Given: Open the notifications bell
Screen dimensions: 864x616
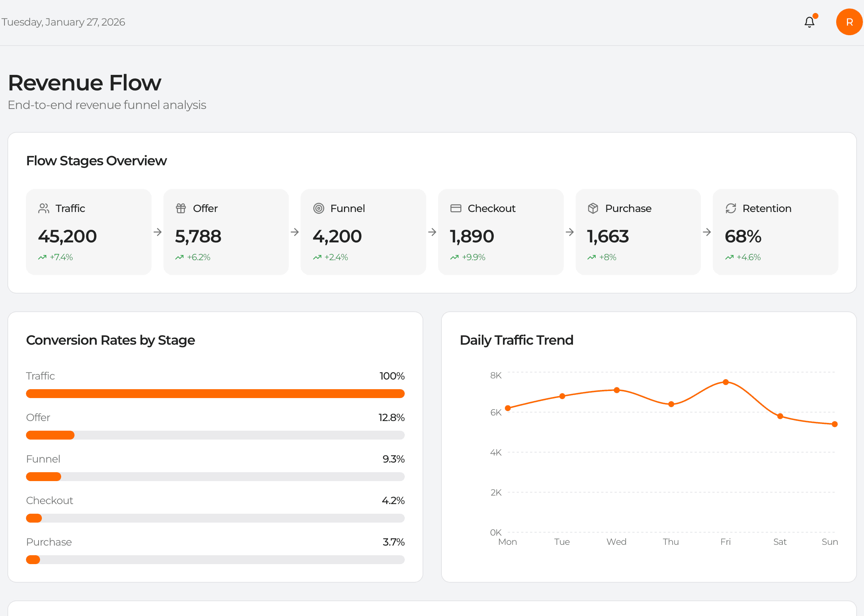Looking at the screenshot, I should 809,22.
